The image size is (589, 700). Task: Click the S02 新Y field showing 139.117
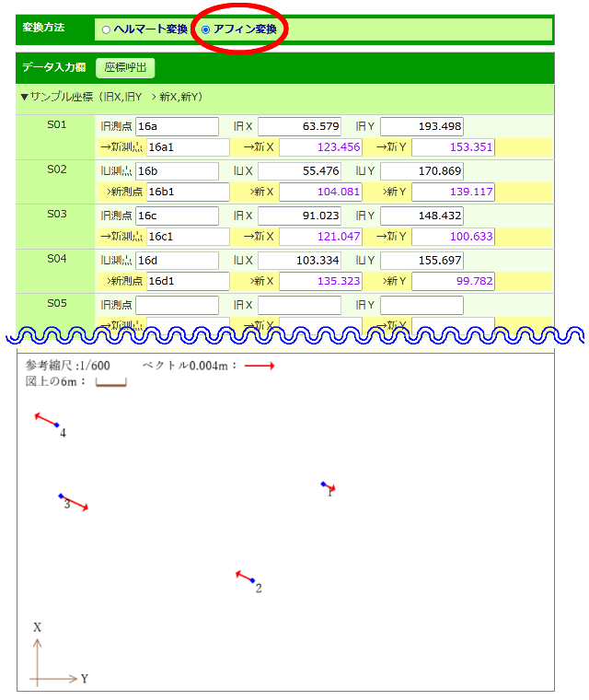click(x=453, y=192)
